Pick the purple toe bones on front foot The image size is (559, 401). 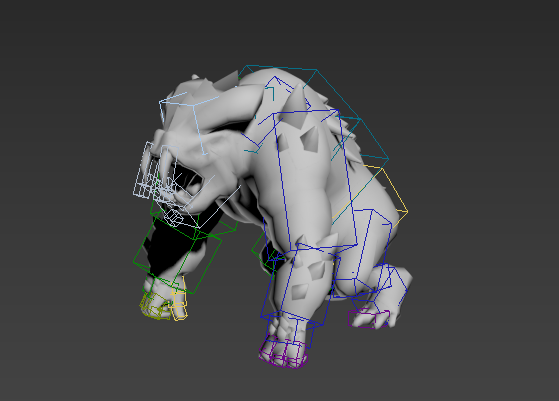(284, 351)
